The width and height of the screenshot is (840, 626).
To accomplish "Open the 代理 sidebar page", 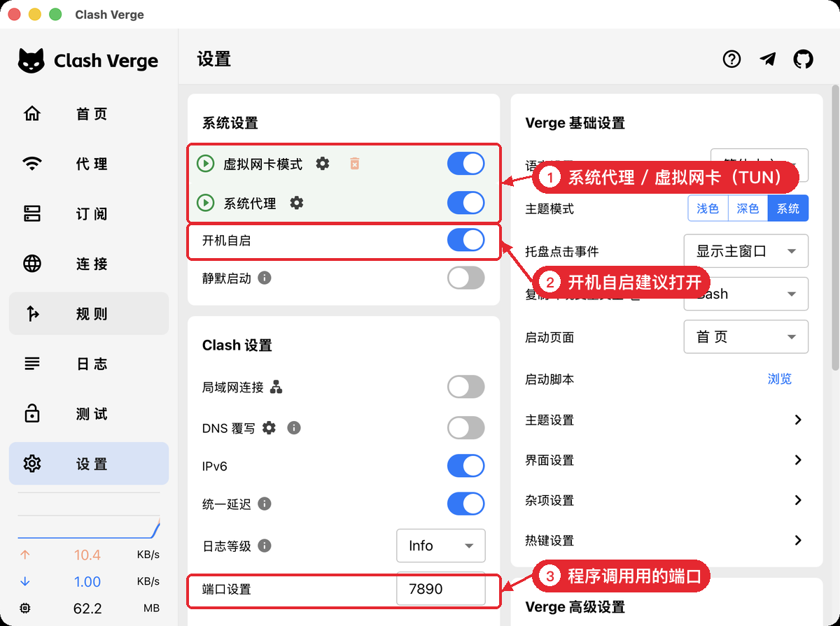I will (x=89, y=164).
